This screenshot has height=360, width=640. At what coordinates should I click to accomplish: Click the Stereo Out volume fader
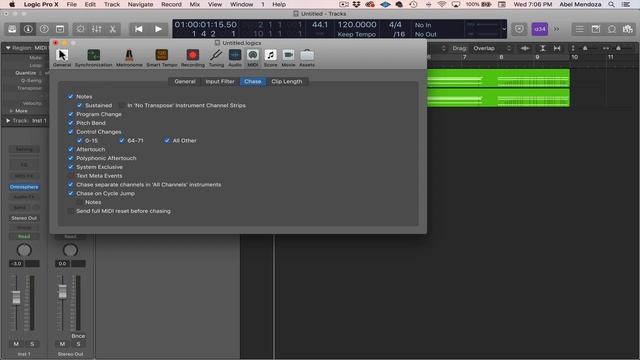click(x=62, y=291)
